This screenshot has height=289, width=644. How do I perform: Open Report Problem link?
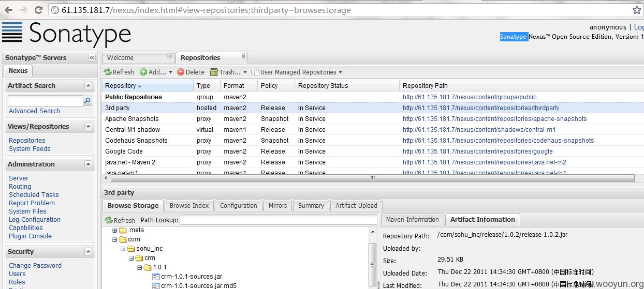[32, 203]
